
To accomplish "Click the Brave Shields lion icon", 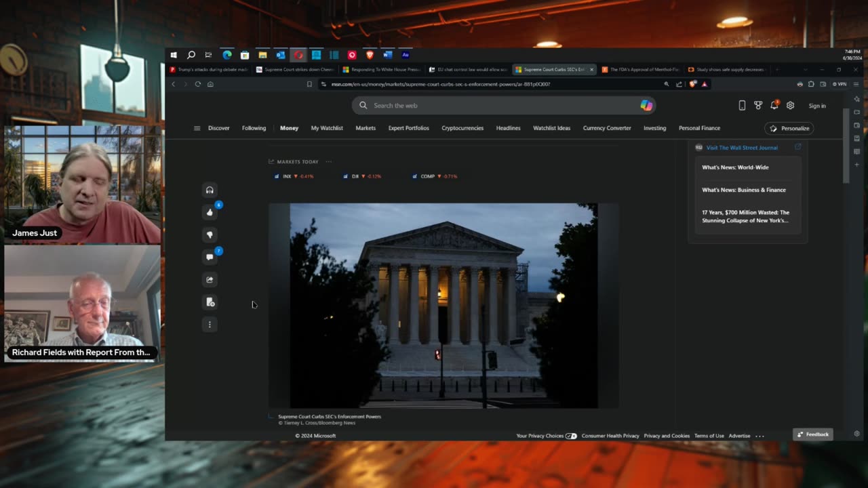I will [x=692, y=84].
